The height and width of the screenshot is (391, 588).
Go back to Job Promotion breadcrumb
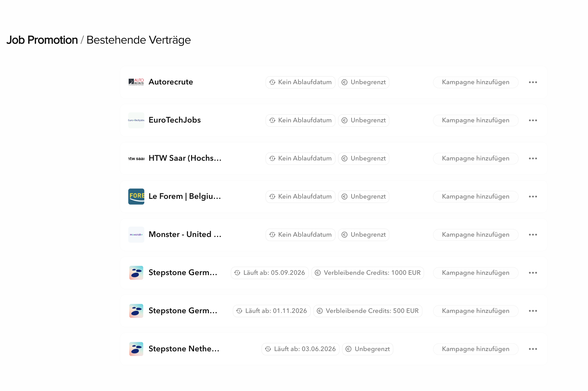click(x=42, y=40)
